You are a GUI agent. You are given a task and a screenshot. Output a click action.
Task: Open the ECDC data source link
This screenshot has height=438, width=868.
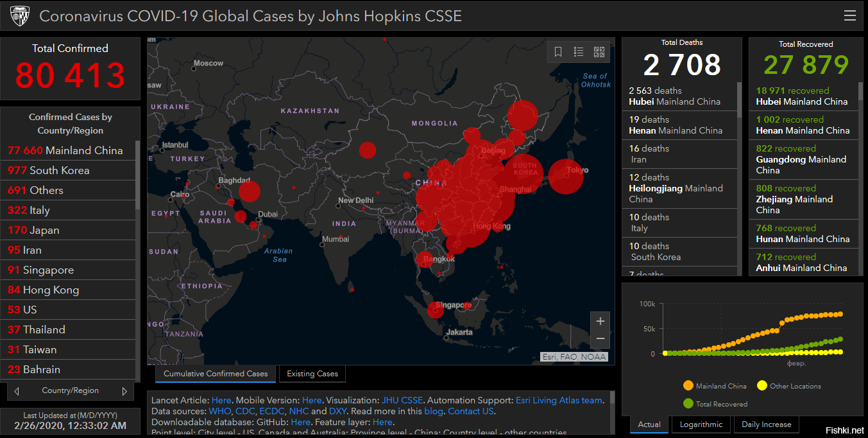tap(272, 411)
